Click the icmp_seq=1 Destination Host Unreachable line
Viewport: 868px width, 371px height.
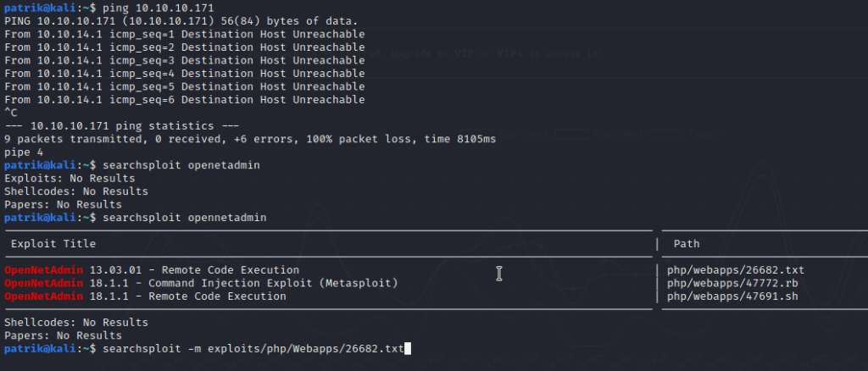tap(184, 34)
